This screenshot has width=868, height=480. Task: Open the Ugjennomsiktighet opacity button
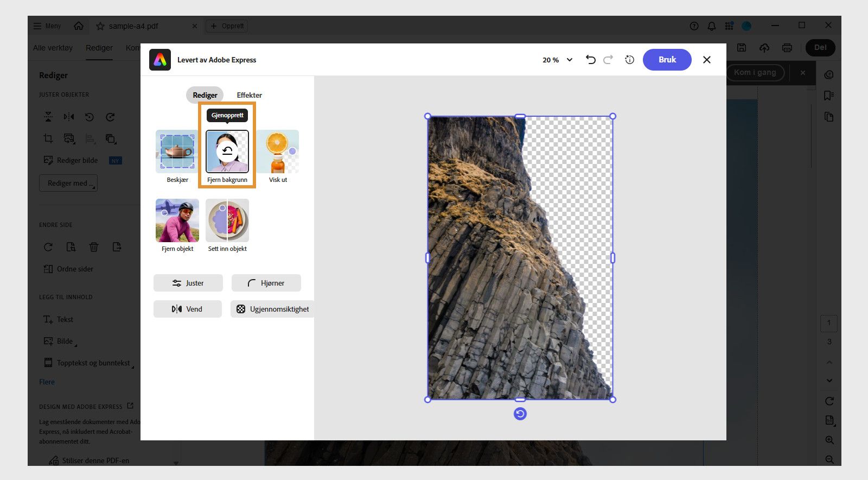tap(272, 309)
